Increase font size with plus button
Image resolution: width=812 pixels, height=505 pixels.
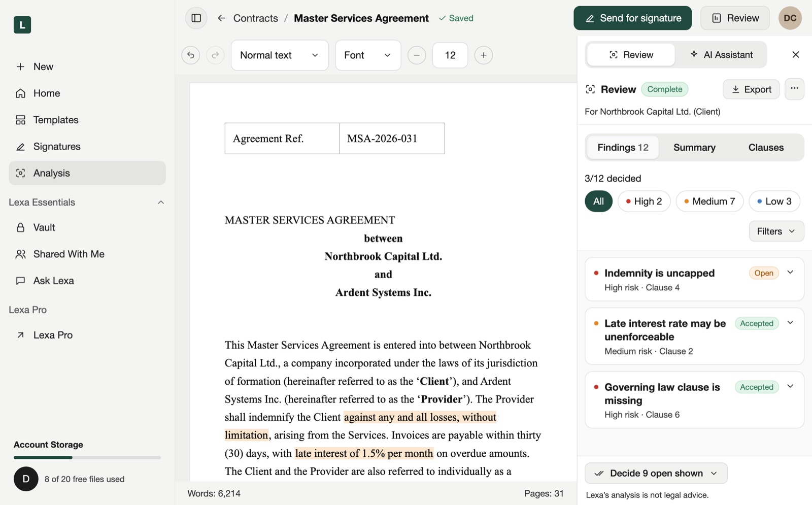[x=484, y=55]
